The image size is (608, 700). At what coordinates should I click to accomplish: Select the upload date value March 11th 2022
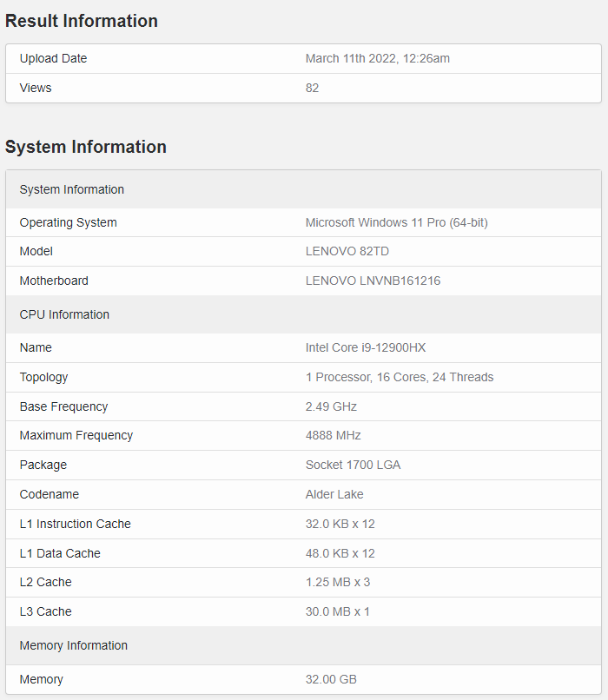point(377,59)
